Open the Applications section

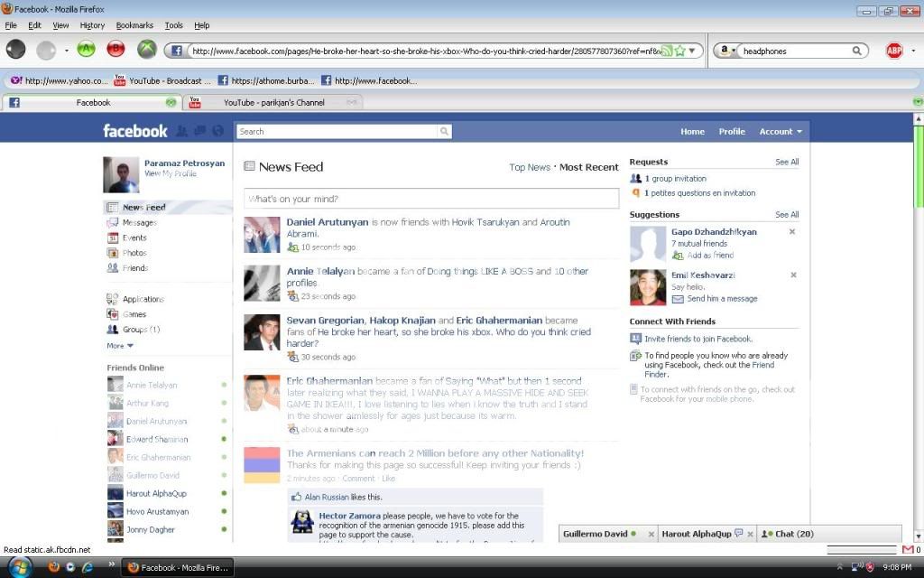(143, 299)
